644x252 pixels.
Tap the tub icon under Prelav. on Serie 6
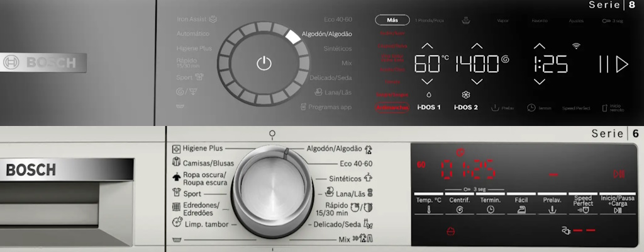point(552,210)
